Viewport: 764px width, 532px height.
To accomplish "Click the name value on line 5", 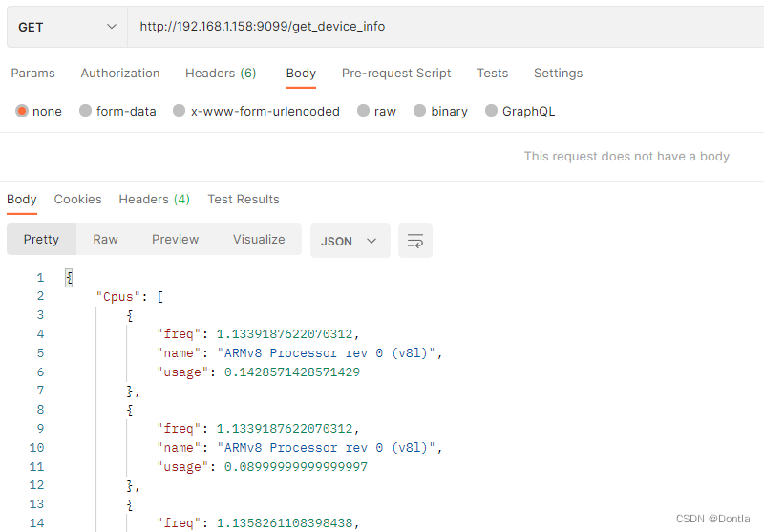I will coord(326,353).
